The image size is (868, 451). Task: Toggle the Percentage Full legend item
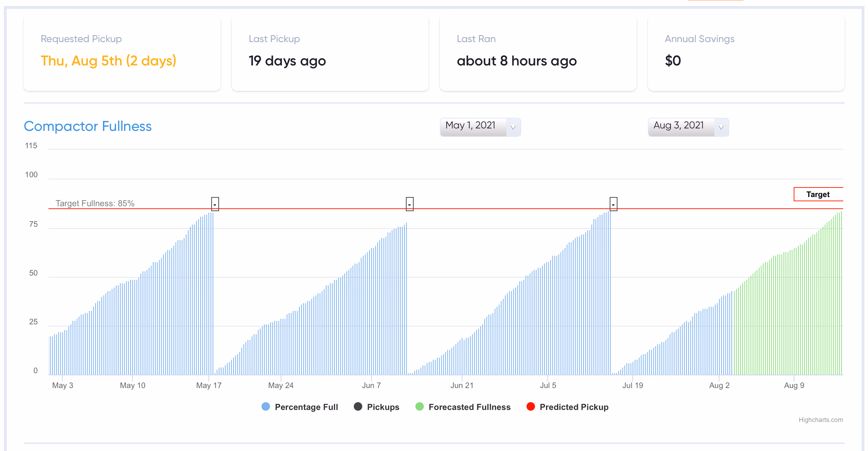click(x=300, y=407)
